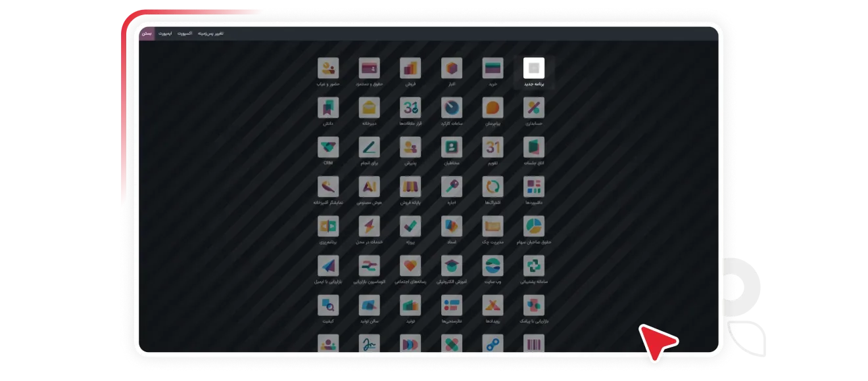Viewport: 868px width, 381px height.
Task: Select the اکسپورت (Export) menu item
Action: pyautogui.click(x=185, y=33)
